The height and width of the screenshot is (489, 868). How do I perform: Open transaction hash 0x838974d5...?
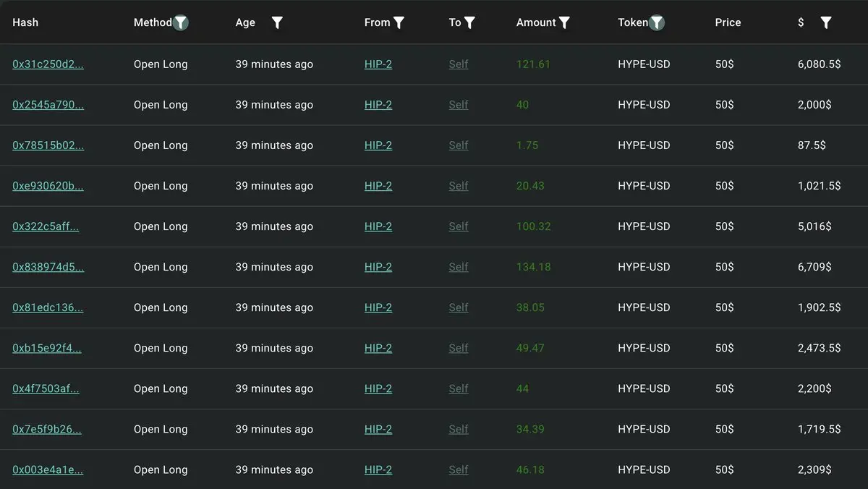coord(48,267)
